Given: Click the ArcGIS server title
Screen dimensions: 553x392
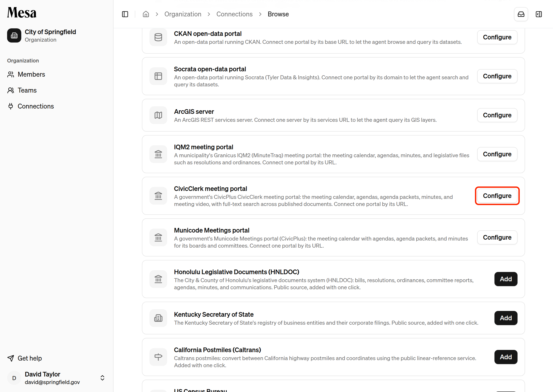Looking at the screenshot, I should pyautogui.click(x=194, y=112).
